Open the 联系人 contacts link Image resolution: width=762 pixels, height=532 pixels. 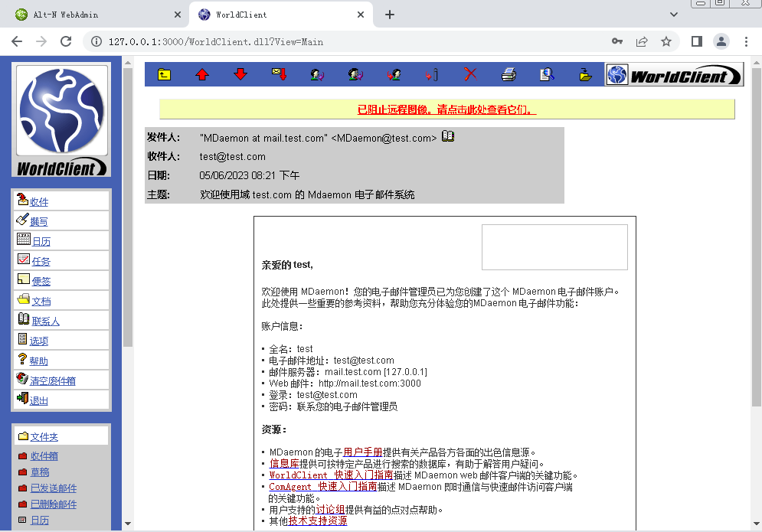[x=46, y=321]
